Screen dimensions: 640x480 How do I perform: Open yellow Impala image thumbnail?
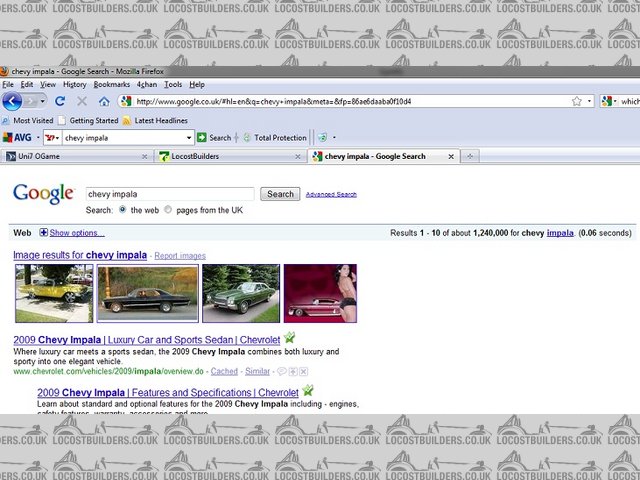53,293
